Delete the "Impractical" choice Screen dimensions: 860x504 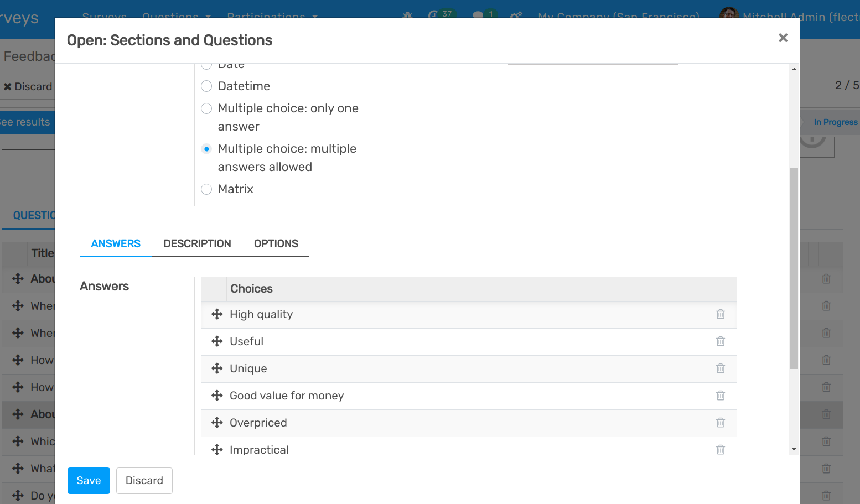pyautogui.click(x=720, y=449)
